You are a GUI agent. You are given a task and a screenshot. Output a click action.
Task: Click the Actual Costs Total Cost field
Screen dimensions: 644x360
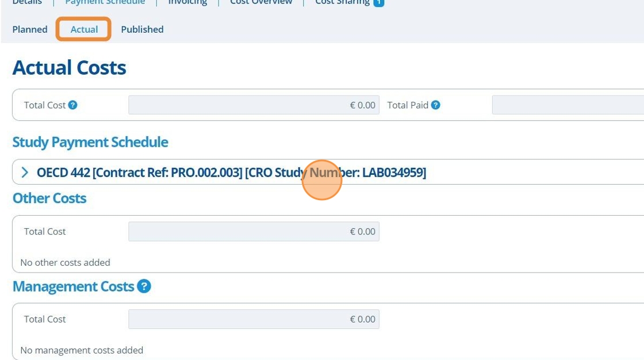[254, 105]
